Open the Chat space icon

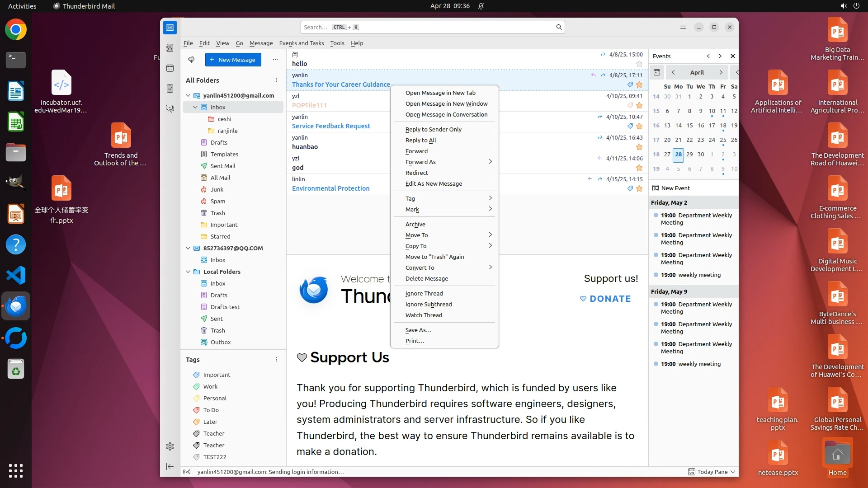click(x=170, y=109)
